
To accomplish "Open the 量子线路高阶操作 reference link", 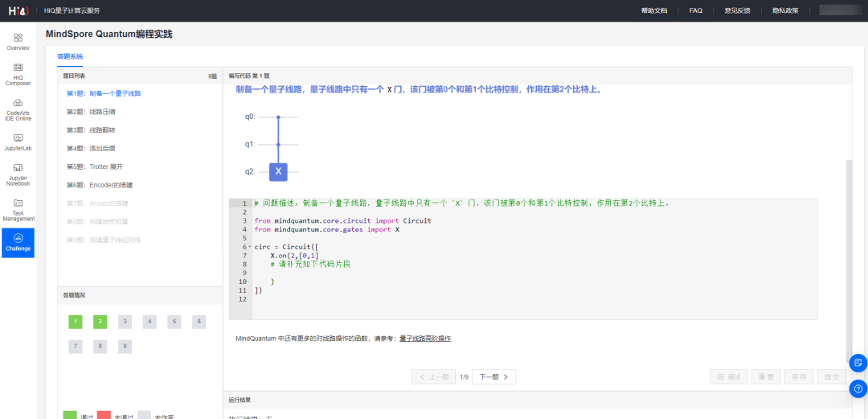I will point(424,339).
